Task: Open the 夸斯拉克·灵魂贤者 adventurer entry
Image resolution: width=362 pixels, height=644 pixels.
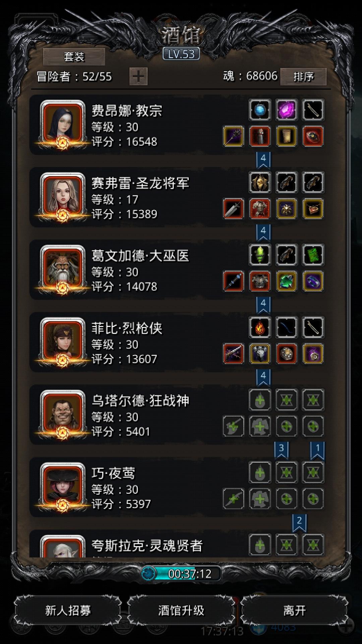Action: (177, 544)
